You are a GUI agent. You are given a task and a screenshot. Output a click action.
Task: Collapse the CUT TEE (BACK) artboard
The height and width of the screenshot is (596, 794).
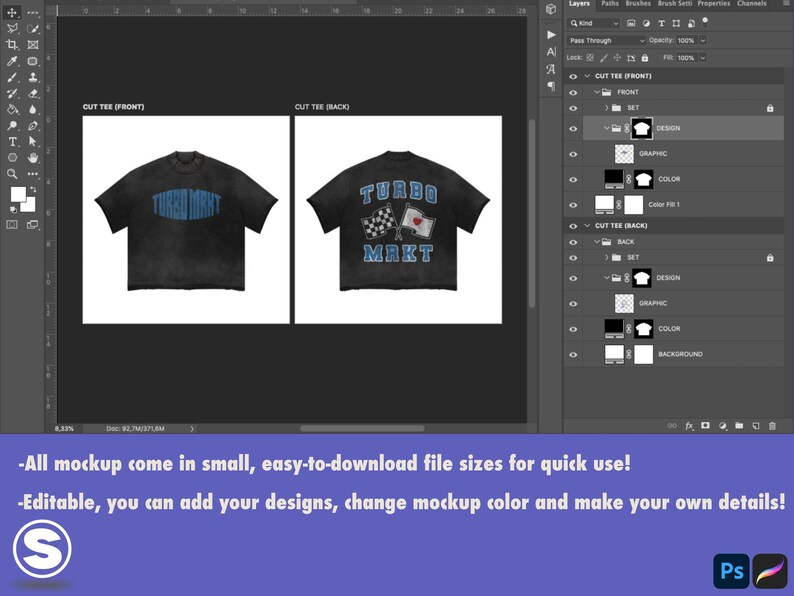click(x=587, y=226)
